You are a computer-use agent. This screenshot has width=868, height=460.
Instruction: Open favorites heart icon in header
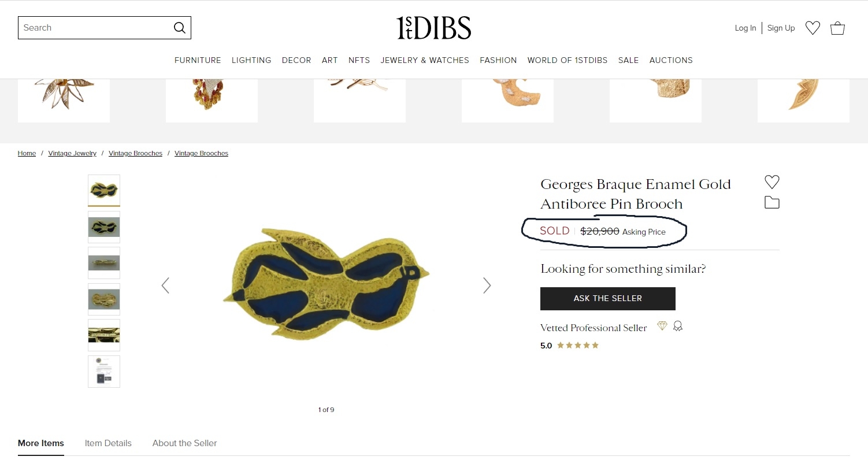[813, 28]
